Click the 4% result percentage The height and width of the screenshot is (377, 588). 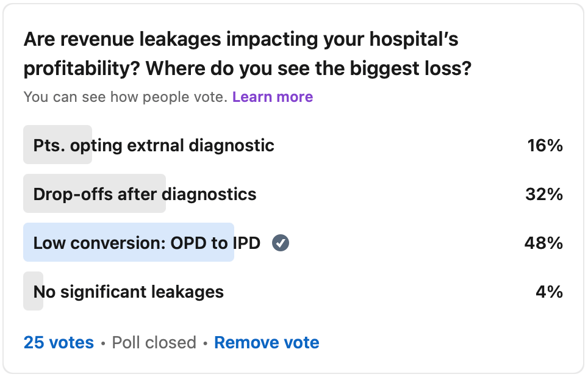[549, 292]
